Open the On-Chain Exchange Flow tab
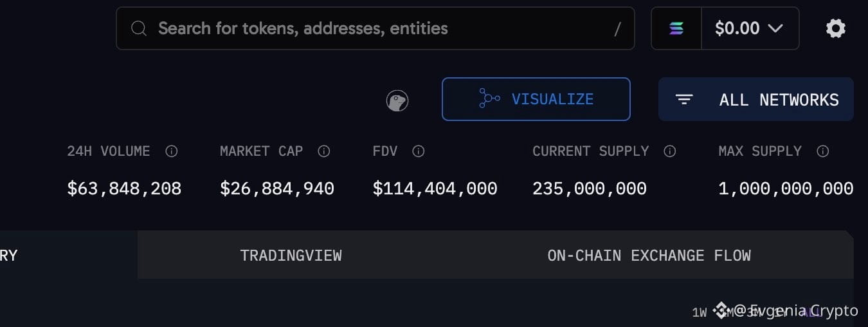Screen dimensions: 868x327 pos(649,256)
